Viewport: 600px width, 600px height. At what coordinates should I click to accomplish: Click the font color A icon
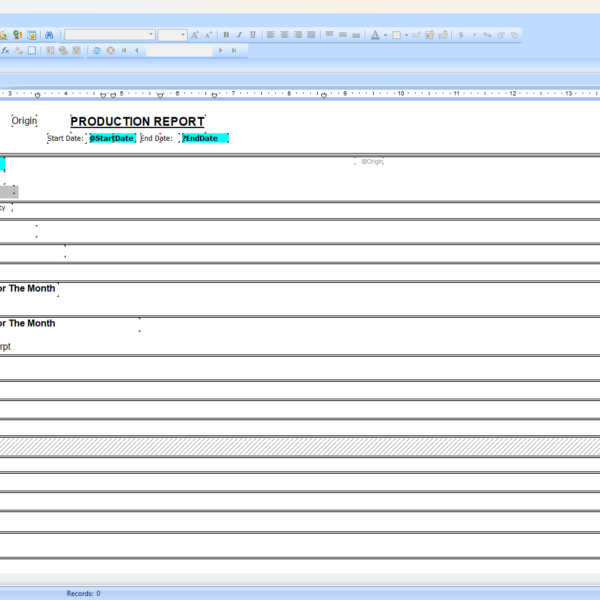[x=375, y=35]
